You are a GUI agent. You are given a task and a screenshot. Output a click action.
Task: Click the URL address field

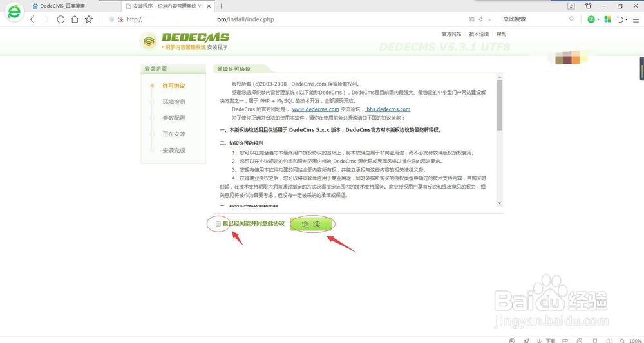(x=287, y=19)
